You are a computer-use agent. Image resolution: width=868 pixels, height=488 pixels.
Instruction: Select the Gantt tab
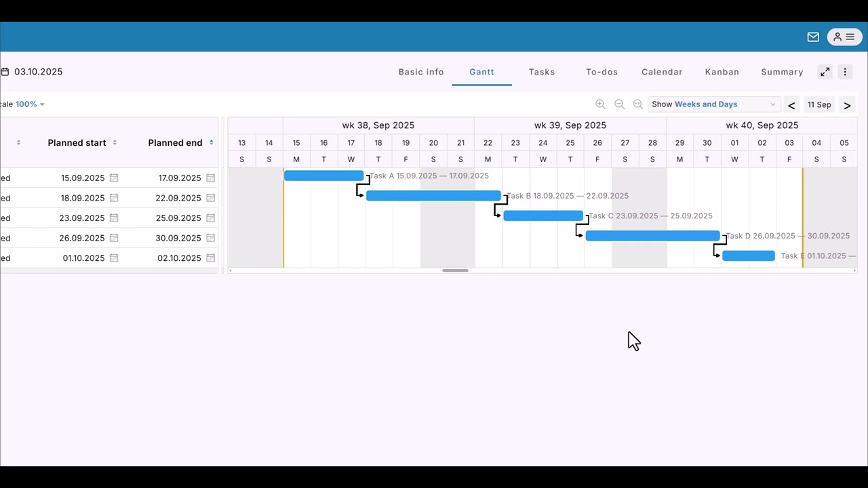(x=481, y=72)
